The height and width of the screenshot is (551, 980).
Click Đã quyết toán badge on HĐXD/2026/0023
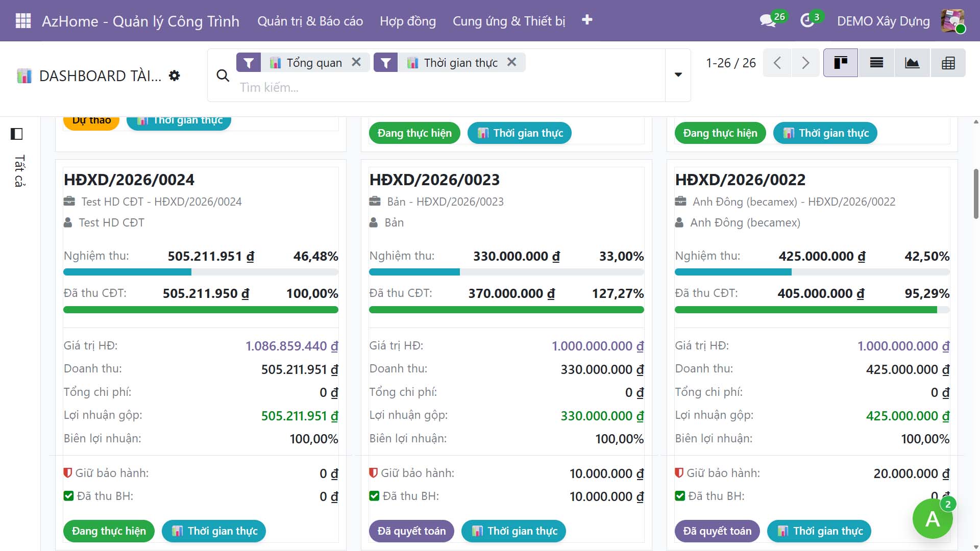tap(411, 531)
